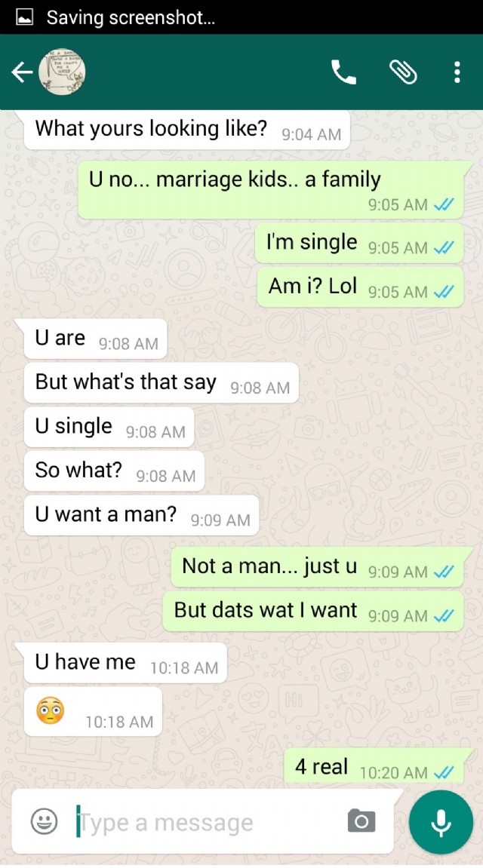Image resolution: width=483 pixels, height=868 pixels.
Task: Select the 'What yours looking like?' message
Action: [x=186, y=130]
